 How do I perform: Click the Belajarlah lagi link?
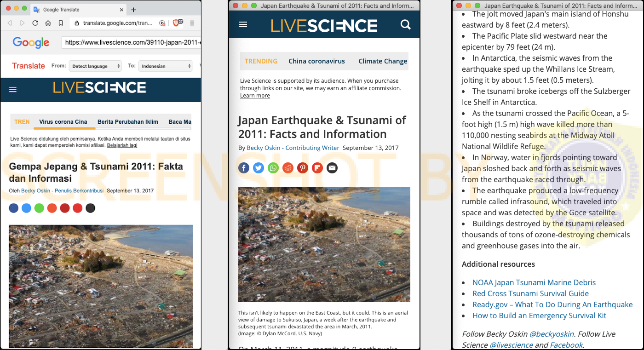click(x=122, y=145)
